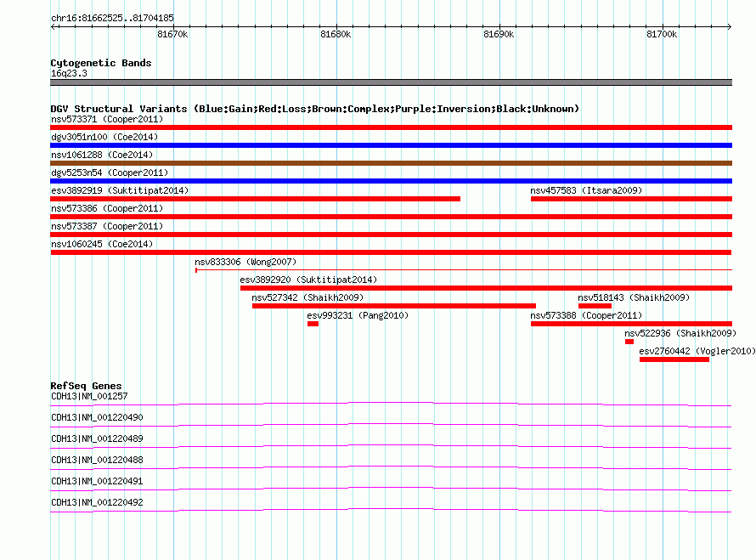Click the CDH13|NM_001220492 gene label
Image resolution: width=756 pixels, height=560 pixels.
[97, 502]
